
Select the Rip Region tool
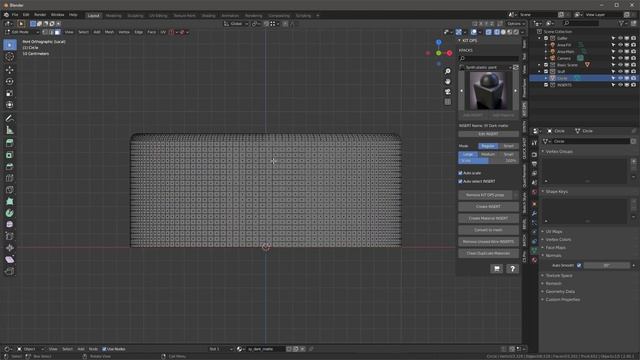pyautogui.click(x=9, y=271)
